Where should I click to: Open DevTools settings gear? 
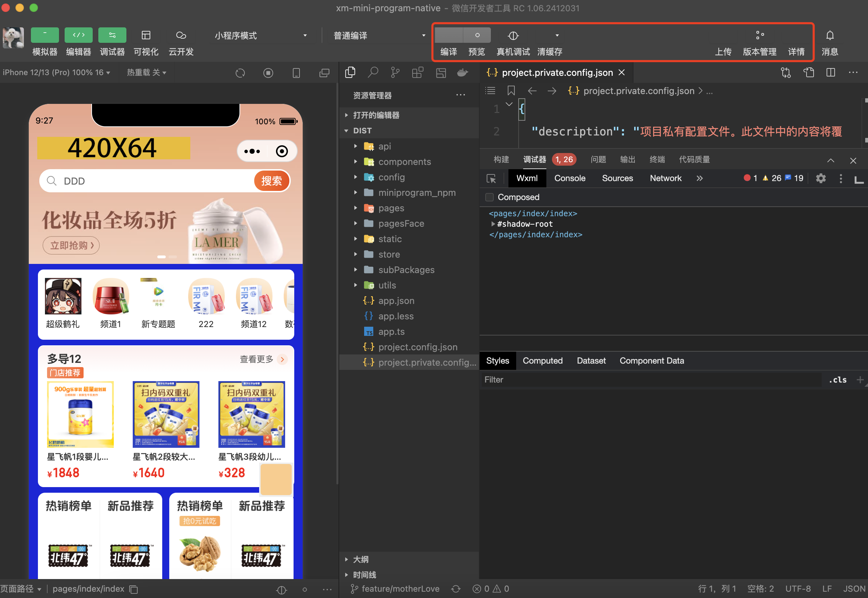[821, 178]
